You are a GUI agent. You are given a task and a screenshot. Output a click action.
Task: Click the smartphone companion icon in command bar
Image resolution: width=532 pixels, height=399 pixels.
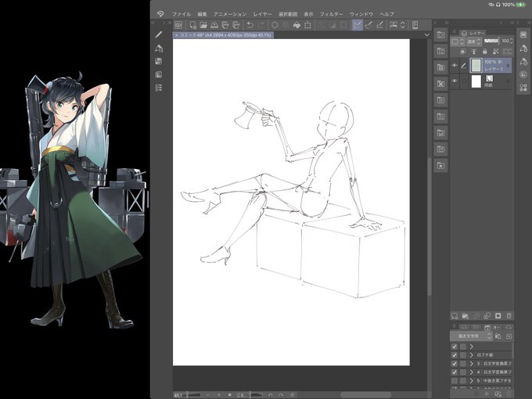415,25
